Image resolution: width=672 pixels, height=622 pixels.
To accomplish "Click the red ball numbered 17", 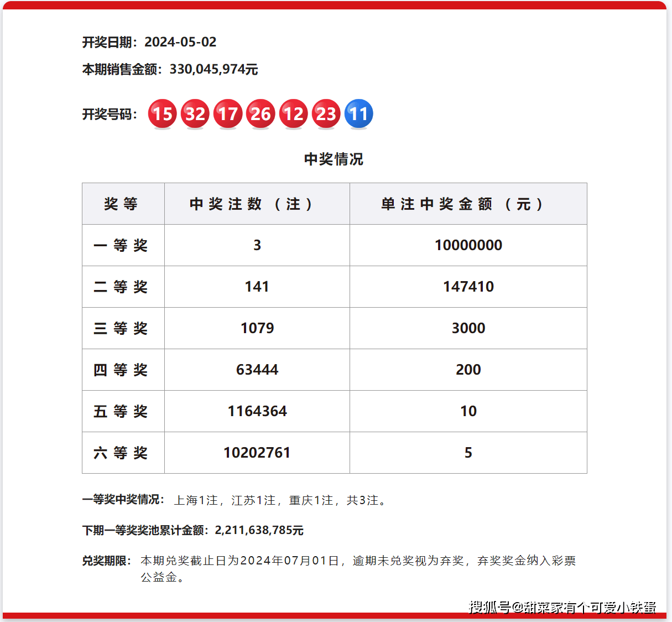I will coord(228,114).
